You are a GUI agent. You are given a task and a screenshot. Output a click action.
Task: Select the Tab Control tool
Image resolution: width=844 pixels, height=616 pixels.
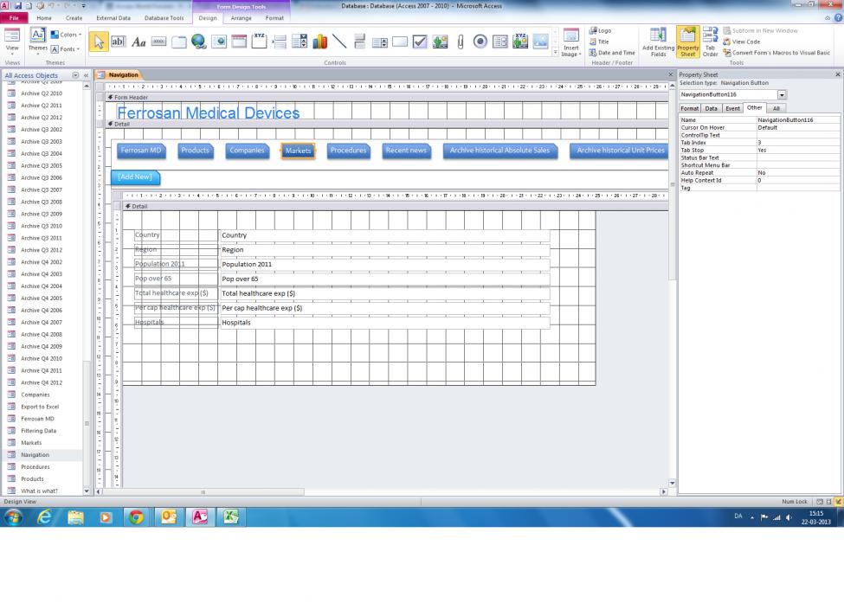point(178,42)
